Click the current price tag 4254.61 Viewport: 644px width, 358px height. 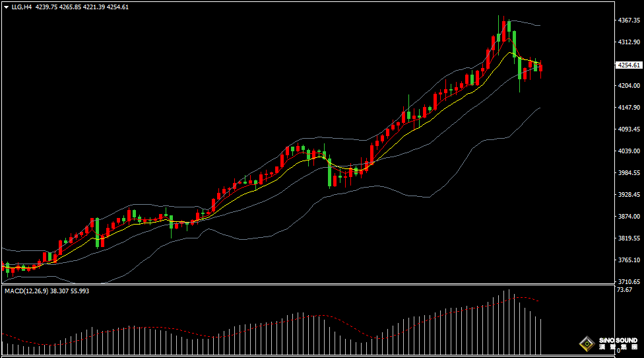628,65
